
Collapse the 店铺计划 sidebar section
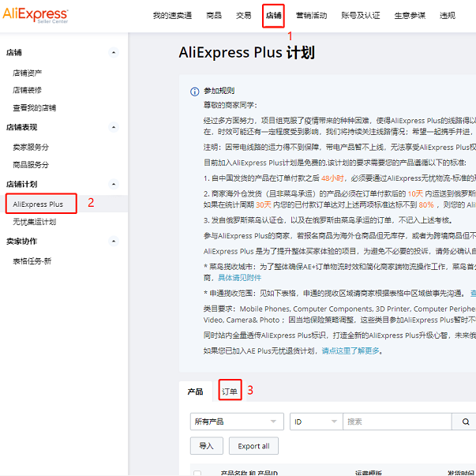tap(114, 184)
